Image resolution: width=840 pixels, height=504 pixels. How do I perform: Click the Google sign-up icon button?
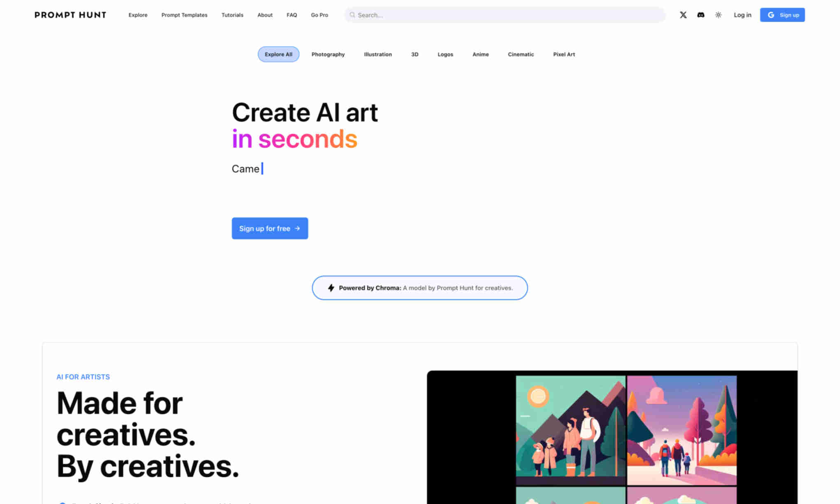(x=770, y=14)
